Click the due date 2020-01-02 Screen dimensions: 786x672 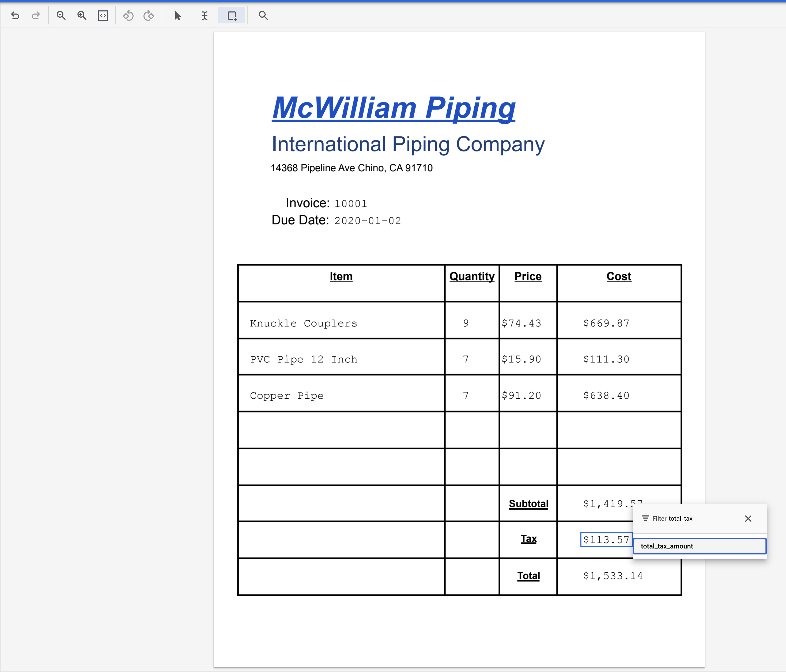pyautogui.click(x=367, y=221)
